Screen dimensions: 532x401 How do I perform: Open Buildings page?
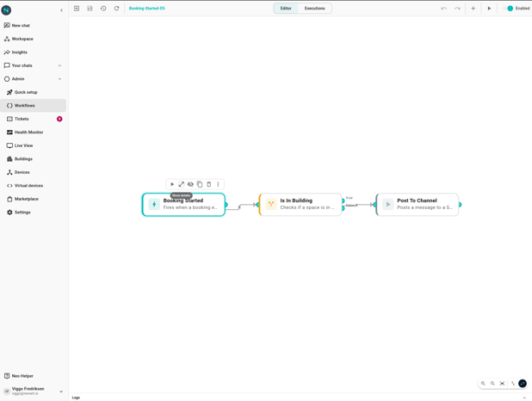(x=34, y=159)
